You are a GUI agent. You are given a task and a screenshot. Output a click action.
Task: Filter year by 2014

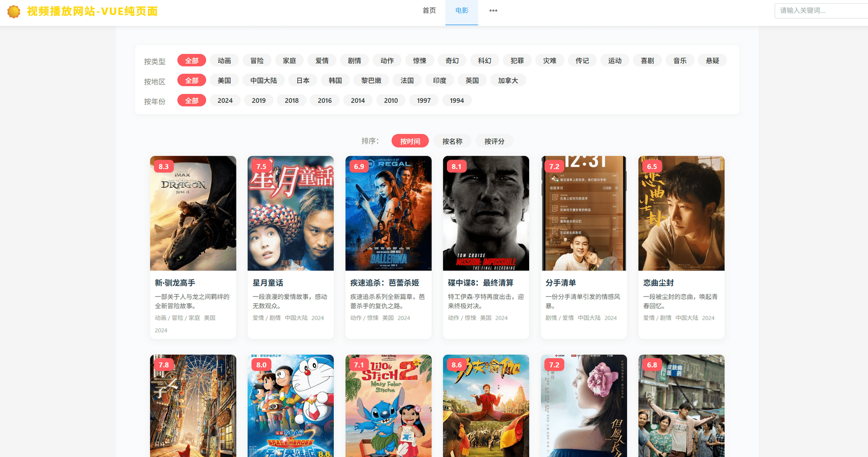click(358, 101)
